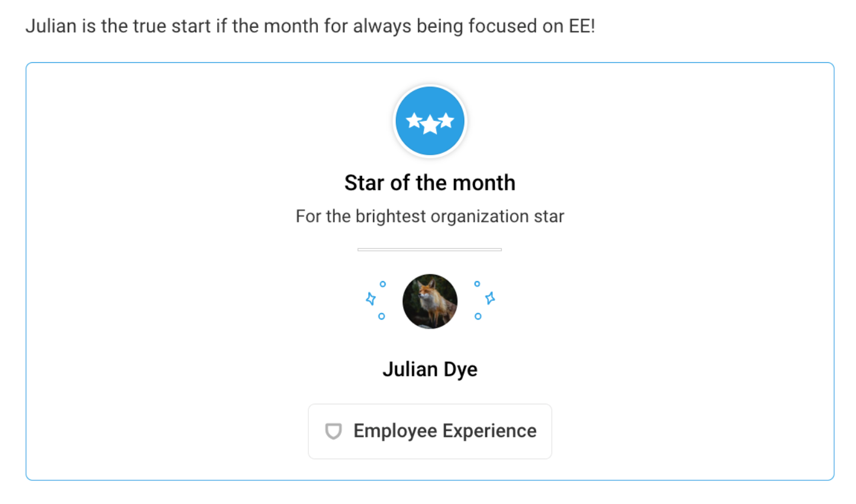The image size is (856, 504).
Task: Click the lower-left small circle near avatar
Action: (x=381, y=315)
